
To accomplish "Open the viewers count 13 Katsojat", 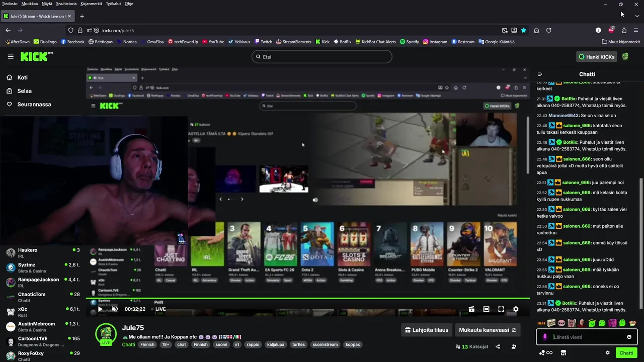I will (x=471, y=346).
